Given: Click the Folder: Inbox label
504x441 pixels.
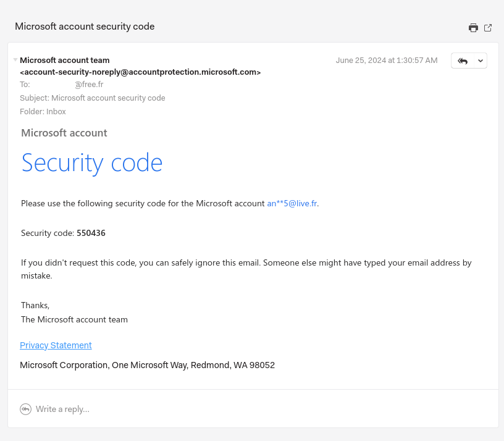Looking at the screenshot, I should click(x=43, y=112).
